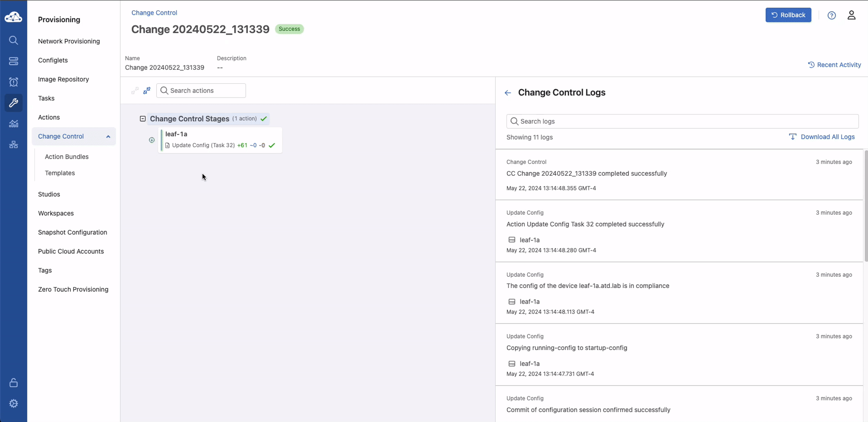Image resolution: width=868 pixels, height=422 pixels.
Task: Expand the leaf-1a action circle icon
Action: pyautogui.click(x=151, y=140)
